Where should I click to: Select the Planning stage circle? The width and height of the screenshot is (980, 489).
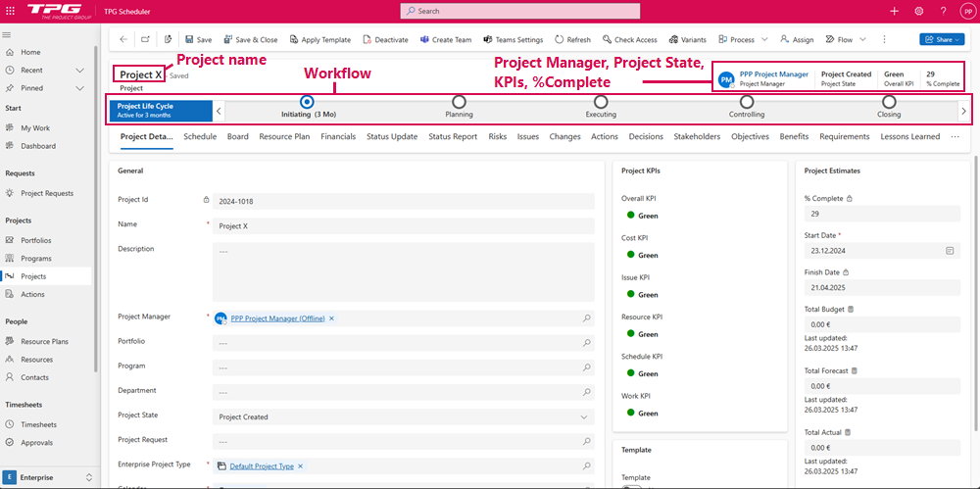click(459, 101)
